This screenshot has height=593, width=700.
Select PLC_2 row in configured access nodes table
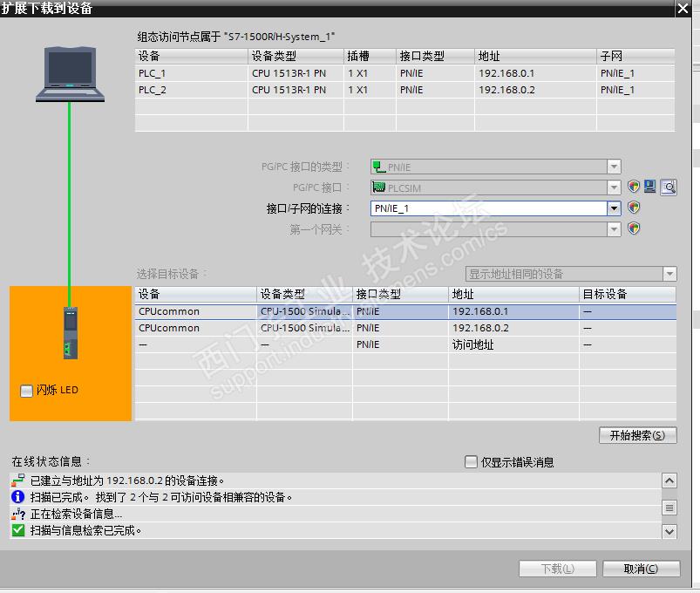coord(404,90)
